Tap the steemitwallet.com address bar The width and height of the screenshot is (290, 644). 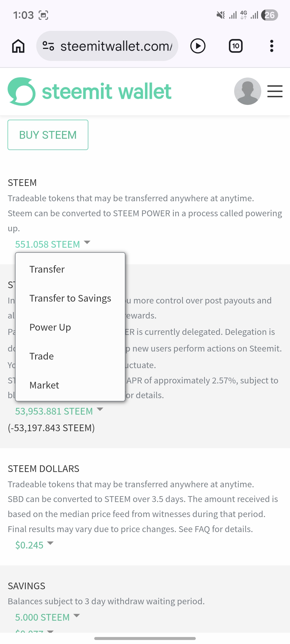[116, 46]
